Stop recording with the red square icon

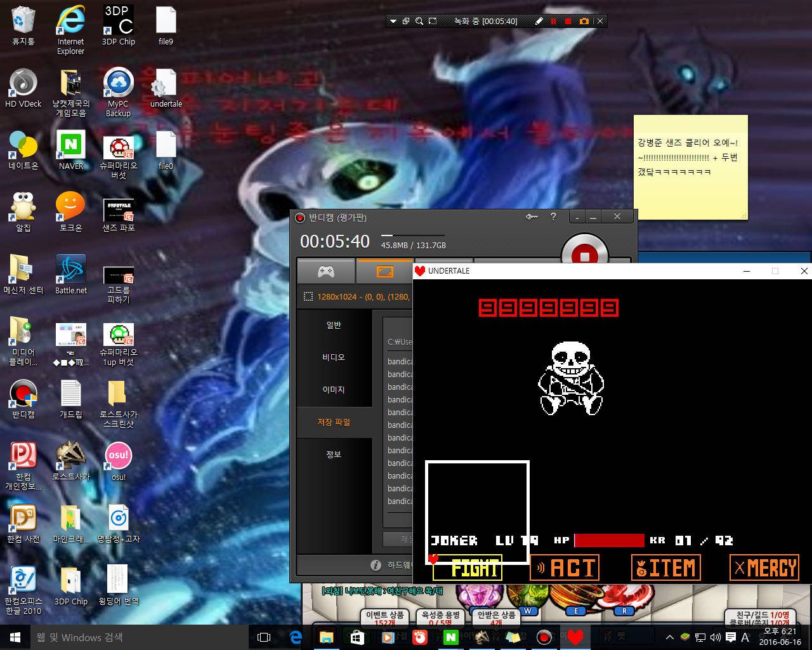point(568,21)
